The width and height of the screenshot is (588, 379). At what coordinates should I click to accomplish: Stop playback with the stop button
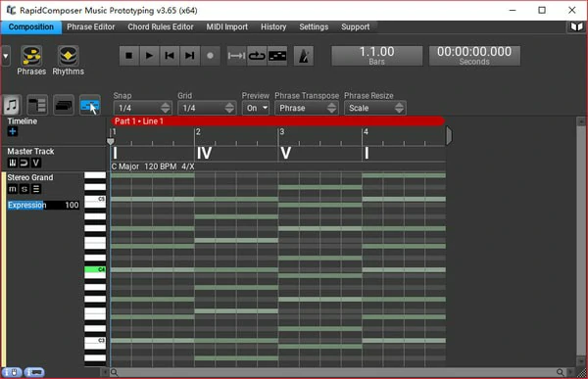pos(129,56)
